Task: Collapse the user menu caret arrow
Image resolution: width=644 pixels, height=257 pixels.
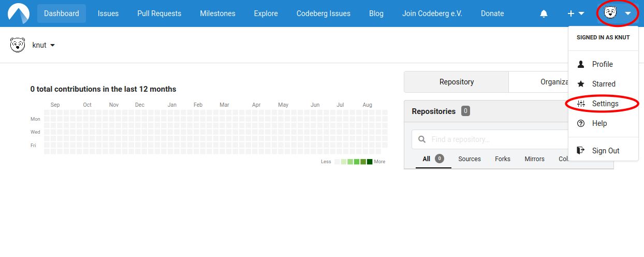Action: (628, 13)
